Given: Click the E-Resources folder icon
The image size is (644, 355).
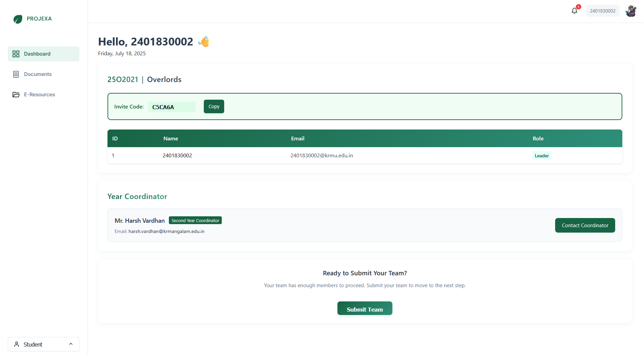Looking at the screenshot, I should point(16,95).
